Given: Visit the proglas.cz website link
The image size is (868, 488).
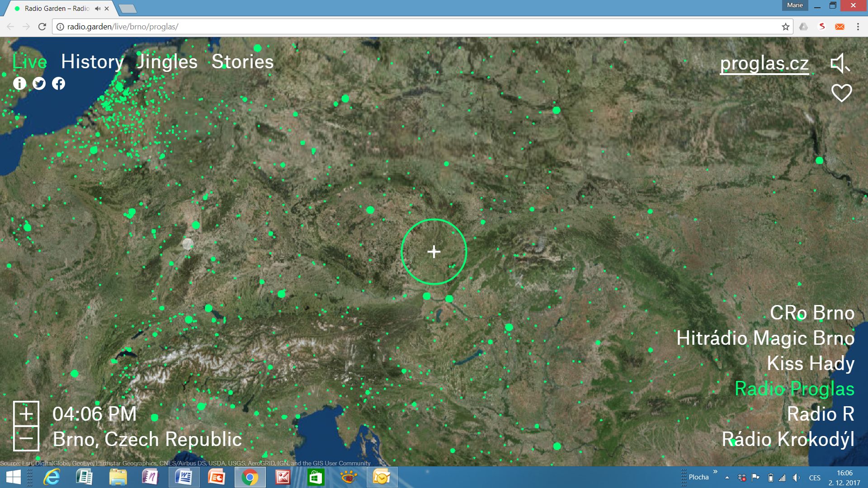Looking at the screenshot, I should click(x=764, y=64).
